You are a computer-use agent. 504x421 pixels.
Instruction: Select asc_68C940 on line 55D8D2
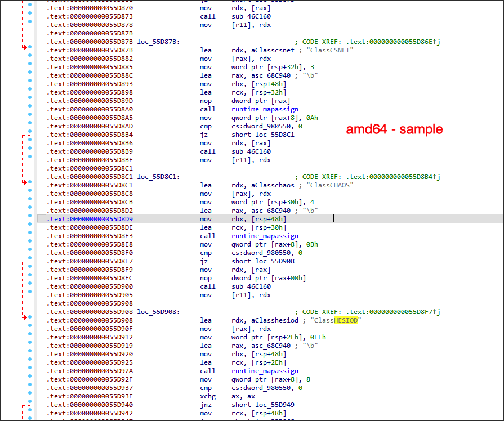pos(271,210)
